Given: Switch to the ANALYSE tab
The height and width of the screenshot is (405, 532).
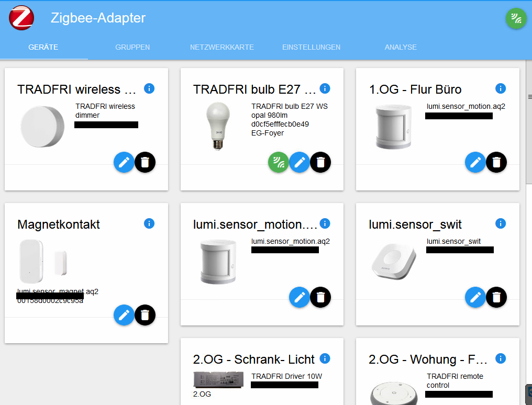Looking at the screenshot, I should 401,47.
